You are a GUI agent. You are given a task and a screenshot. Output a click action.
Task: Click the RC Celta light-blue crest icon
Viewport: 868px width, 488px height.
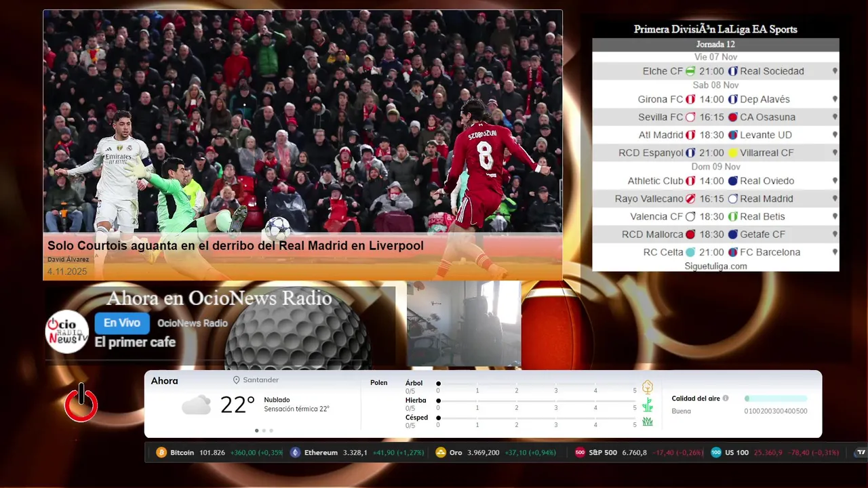690,252
